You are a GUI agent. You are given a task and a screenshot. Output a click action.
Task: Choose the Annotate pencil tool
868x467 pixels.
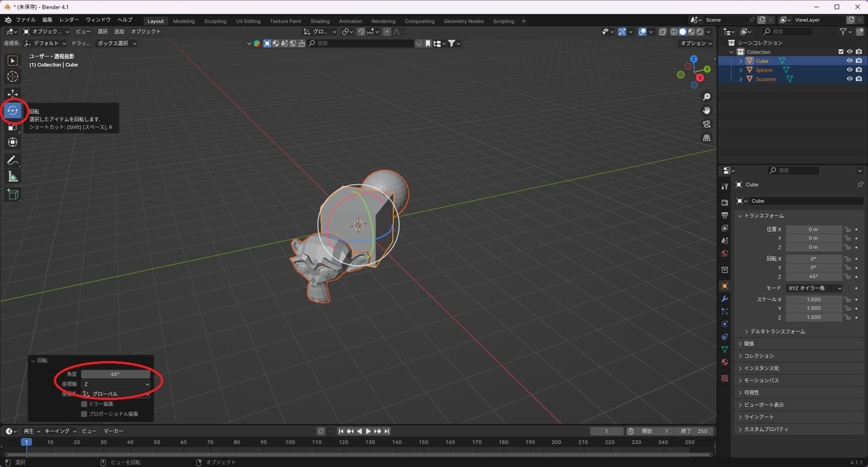pos(13,160)
